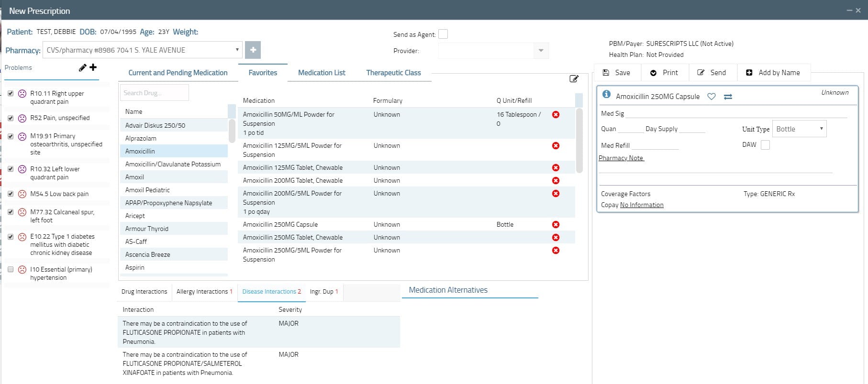Screen dimensions: 868x384
Task: Open the Allergy Interactions tab
Action: 204,292
